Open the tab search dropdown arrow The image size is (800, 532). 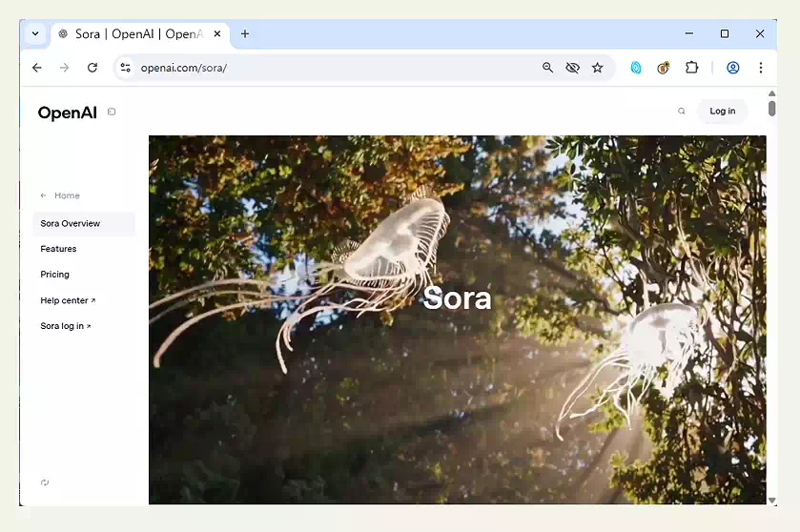(35, 33)
